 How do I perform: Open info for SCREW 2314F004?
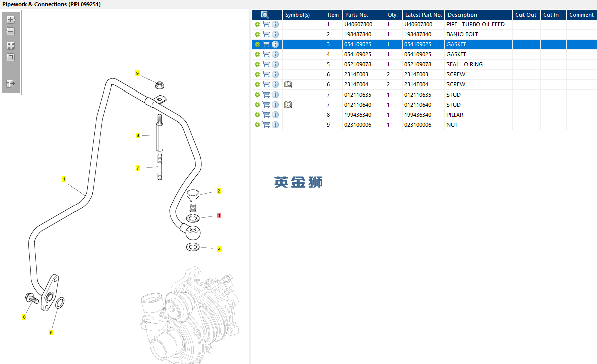(275, 84)
